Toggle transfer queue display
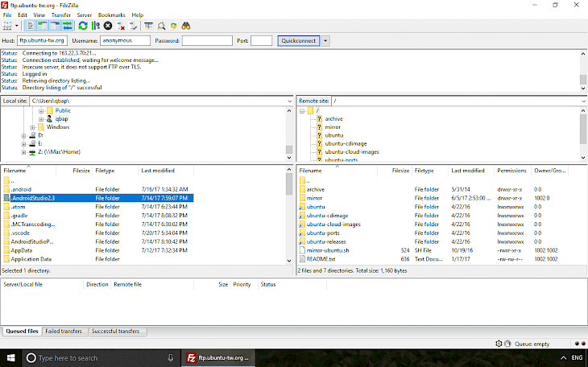The height and width of the screenshot is (367, 588). coord(67,26)
